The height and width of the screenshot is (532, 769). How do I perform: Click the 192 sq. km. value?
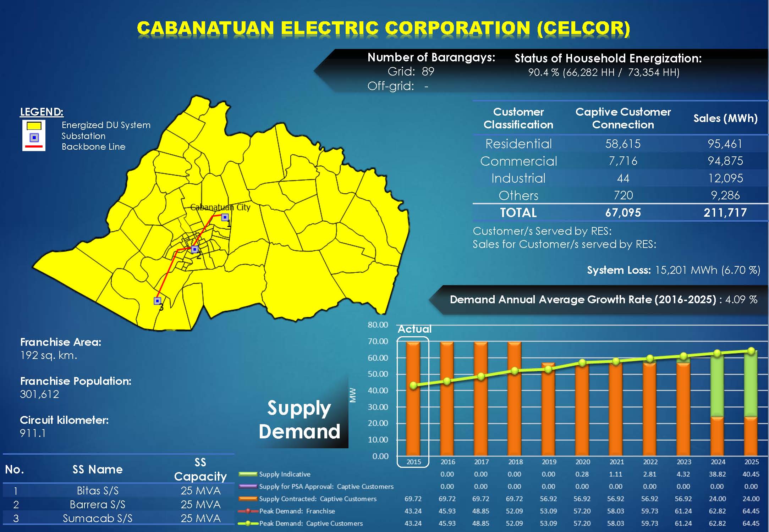pos(49,355)
